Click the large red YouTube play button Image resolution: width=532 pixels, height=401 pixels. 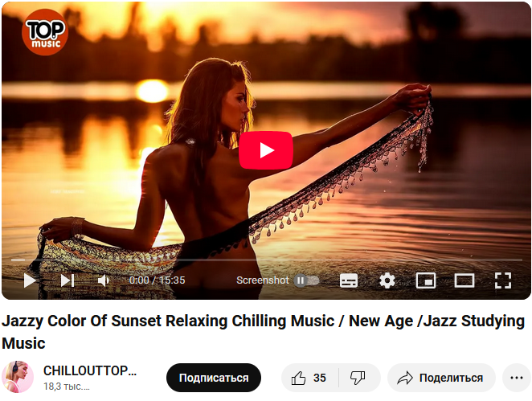click(x=266, y=150)
